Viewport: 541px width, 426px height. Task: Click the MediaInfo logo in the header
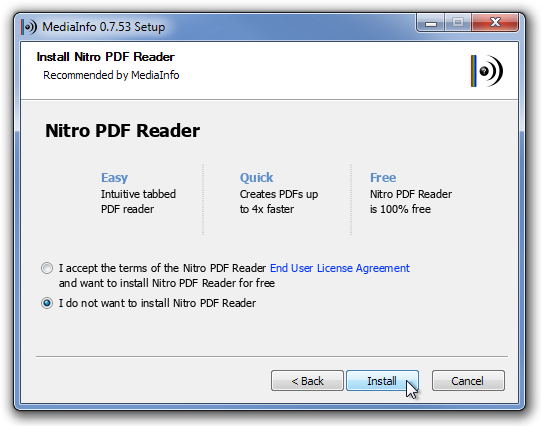pos(487,71)
